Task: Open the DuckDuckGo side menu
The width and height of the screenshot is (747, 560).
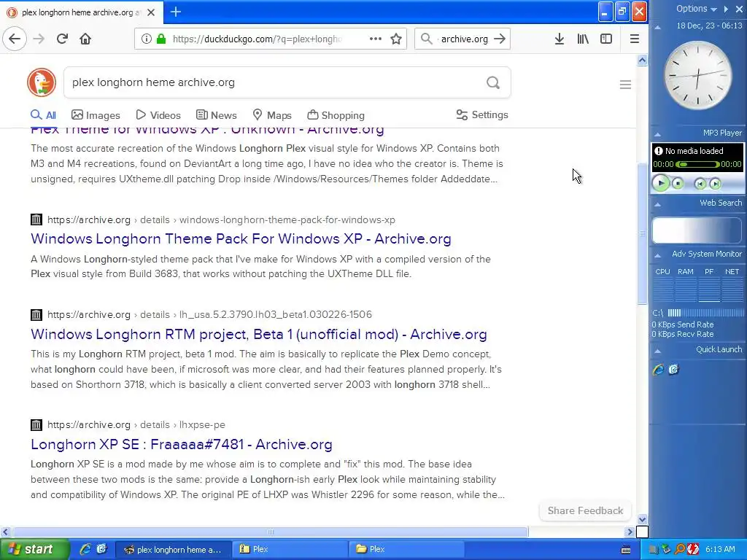Action: (625, 85)
